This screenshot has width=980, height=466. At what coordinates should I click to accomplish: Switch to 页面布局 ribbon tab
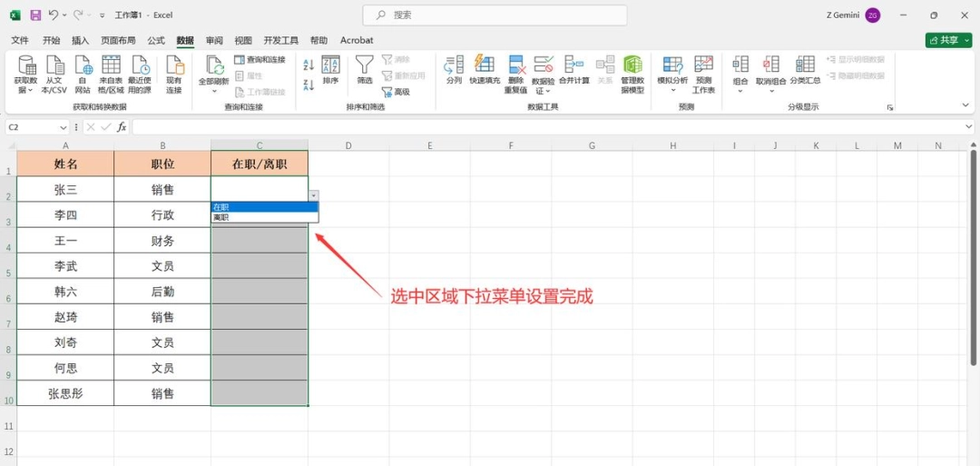[x=118, y=40]
